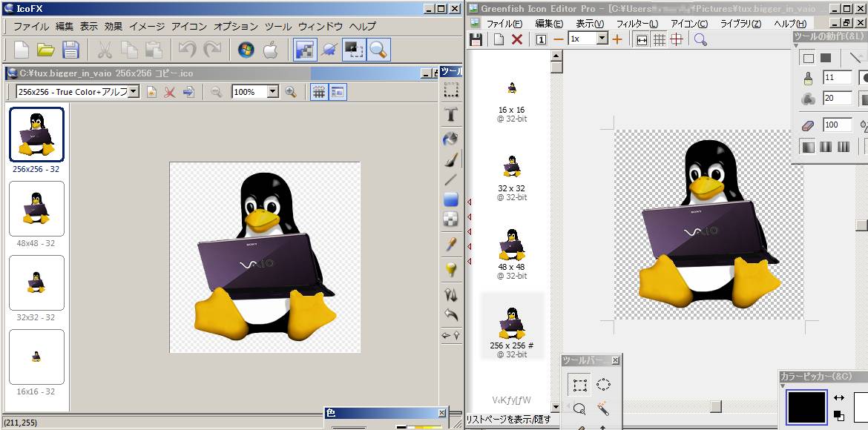
Task: Select the Text tool in IcoFX tools
Action: pos(452,114)
